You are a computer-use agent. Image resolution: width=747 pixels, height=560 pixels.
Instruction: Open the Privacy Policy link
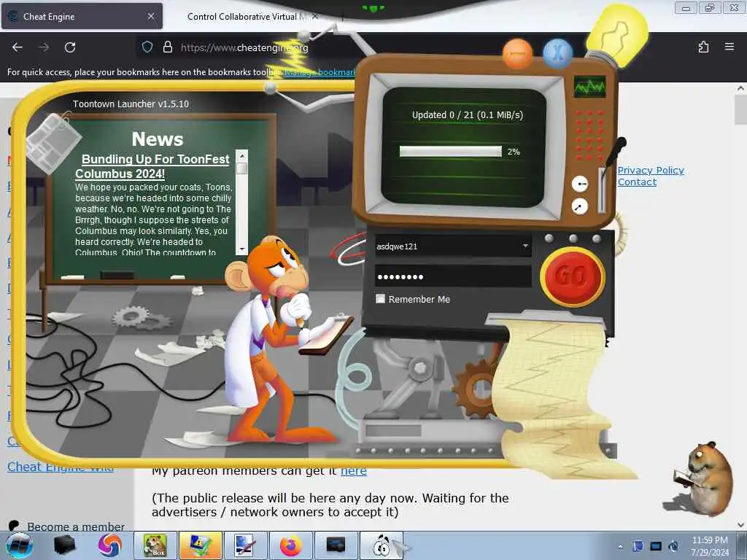tap(651, 170)
